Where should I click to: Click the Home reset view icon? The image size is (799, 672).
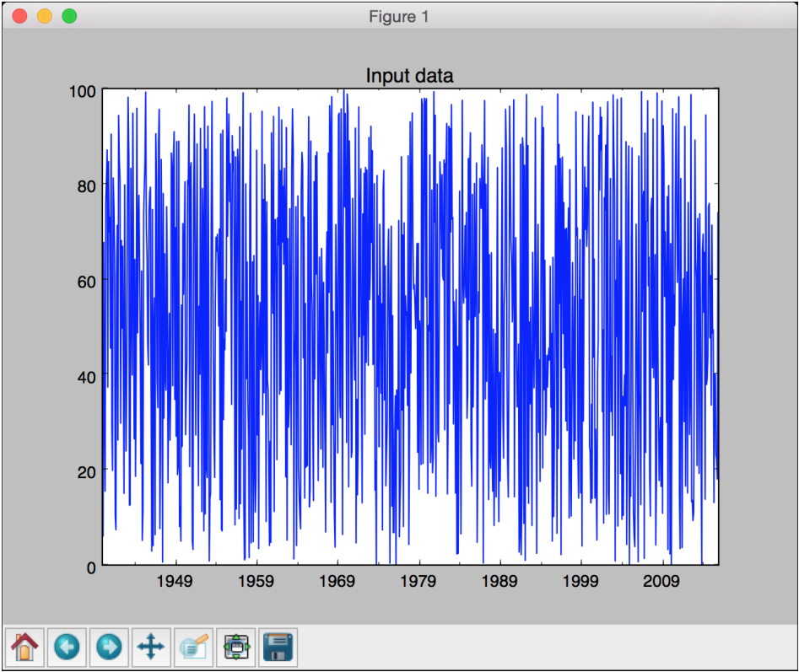tap(25, 648)
